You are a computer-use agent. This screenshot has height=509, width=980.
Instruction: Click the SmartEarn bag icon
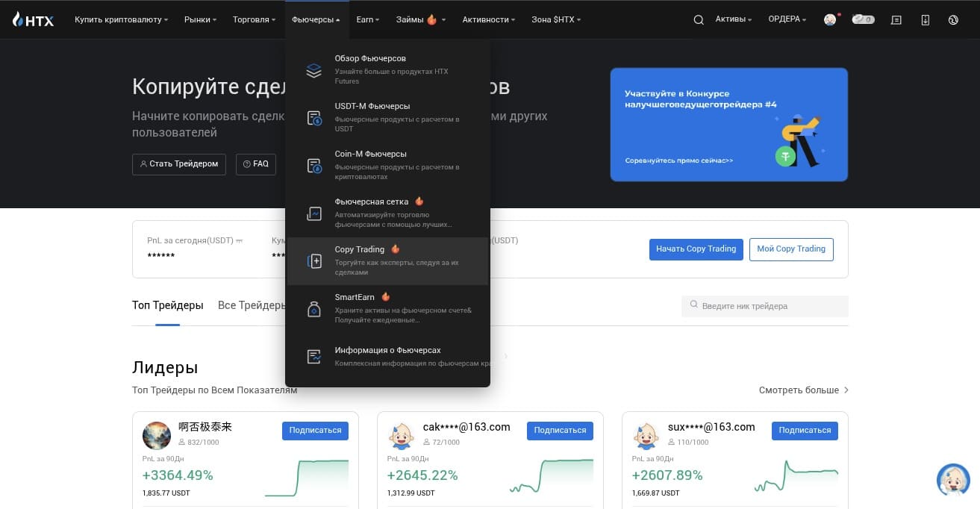[x=314, y=309]
